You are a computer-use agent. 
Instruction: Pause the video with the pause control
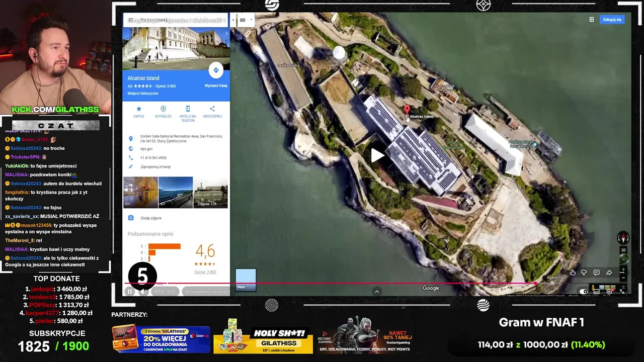point(130,291)
